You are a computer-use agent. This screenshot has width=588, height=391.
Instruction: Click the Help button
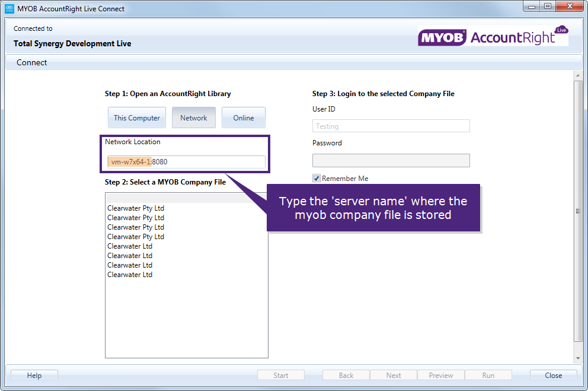34,375
